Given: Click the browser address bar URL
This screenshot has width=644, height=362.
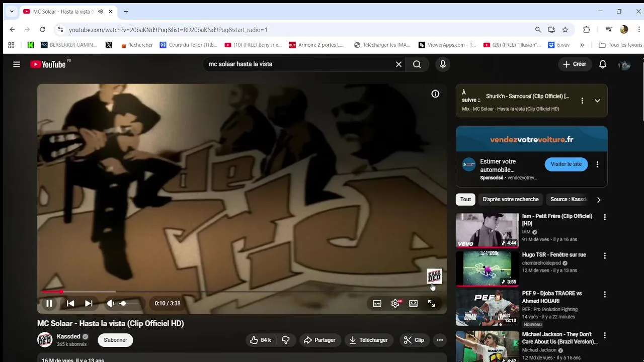Looking at the screenshot, I should tap(168, 30).
